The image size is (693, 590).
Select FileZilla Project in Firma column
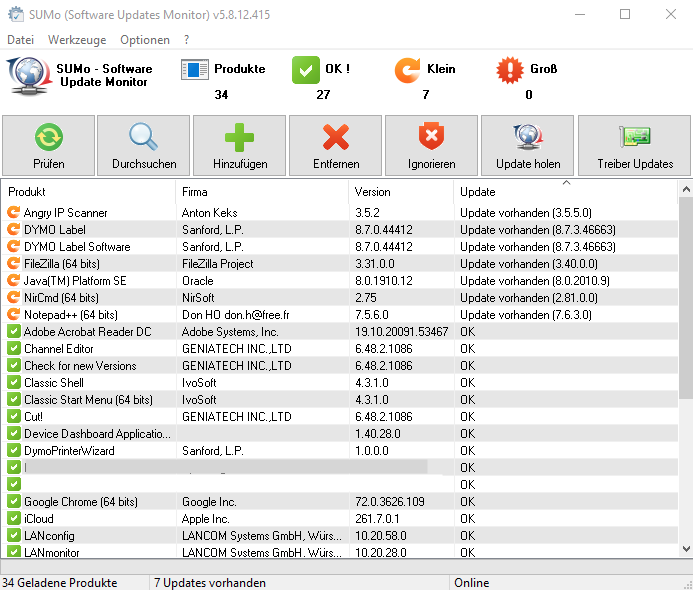point(217,263)
